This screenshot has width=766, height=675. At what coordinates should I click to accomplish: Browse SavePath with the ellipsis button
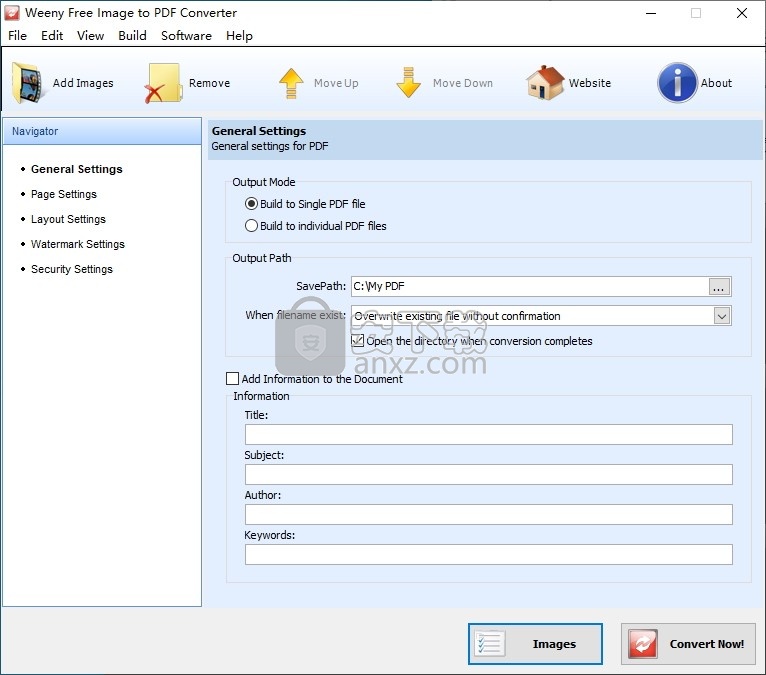720,287
